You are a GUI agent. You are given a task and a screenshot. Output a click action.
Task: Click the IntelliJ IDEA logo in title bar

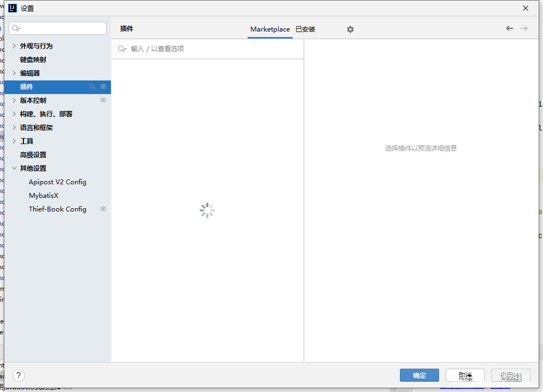[12, 8]
